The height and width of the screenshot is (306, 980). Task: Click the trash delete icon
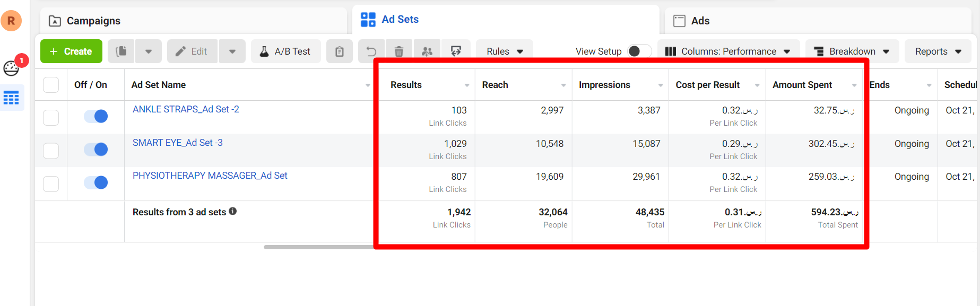(399, 51)
